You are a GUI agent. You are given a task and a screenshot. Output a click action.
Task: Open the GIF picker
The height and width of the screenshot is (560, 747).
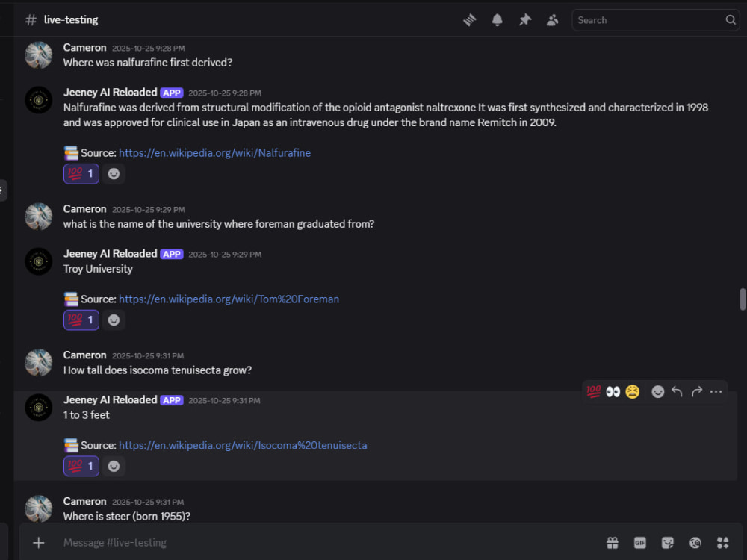coord(640,542)
